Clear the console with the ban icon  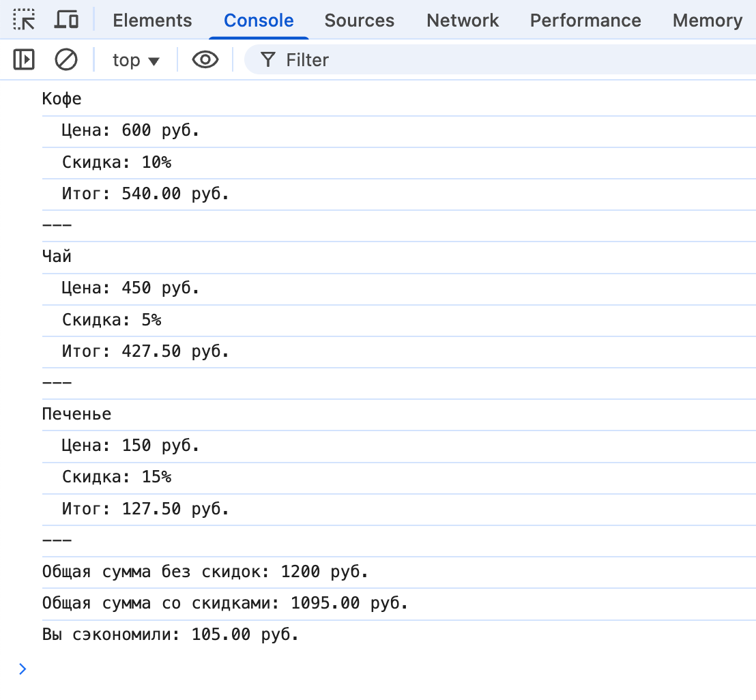coord(66,60)
